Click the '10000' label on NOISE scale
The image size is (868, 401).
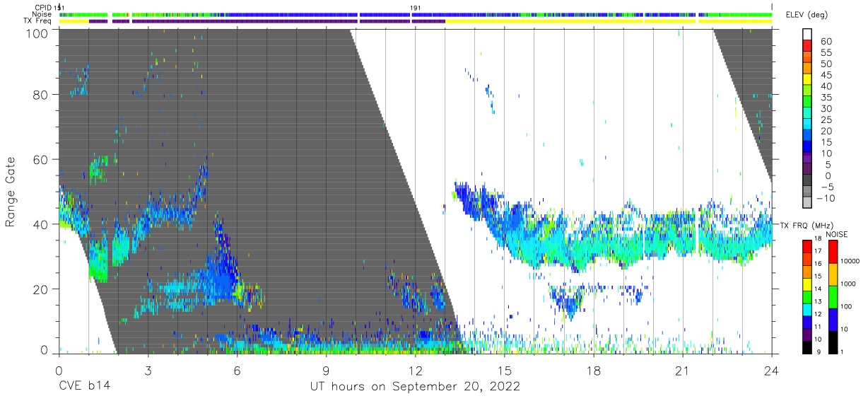851,261
